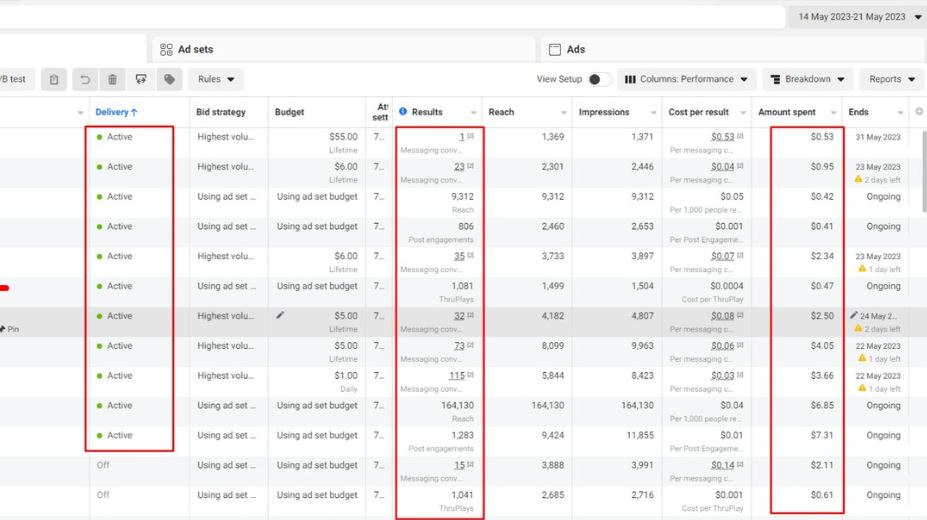The width and height of the screenshot is (927, 520).
Task: Click the vertical table scrollbar
Action: point(924,171)
